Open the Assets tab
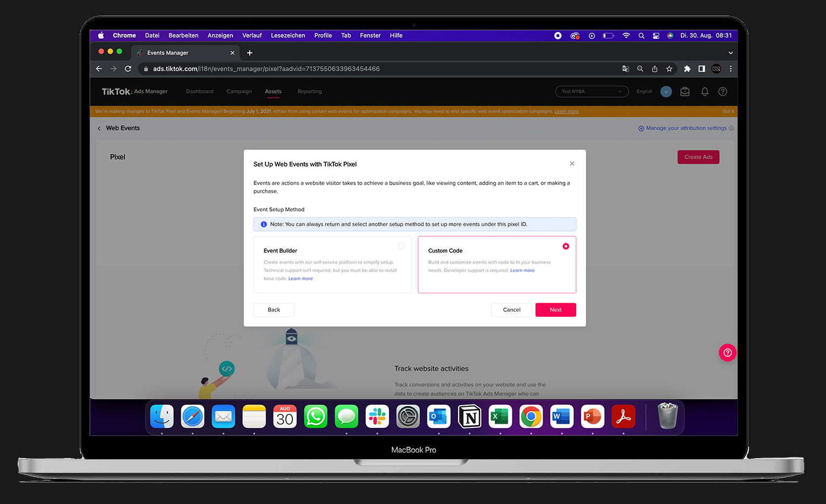This screenshot has width=826, height=504. click(273, 91)
